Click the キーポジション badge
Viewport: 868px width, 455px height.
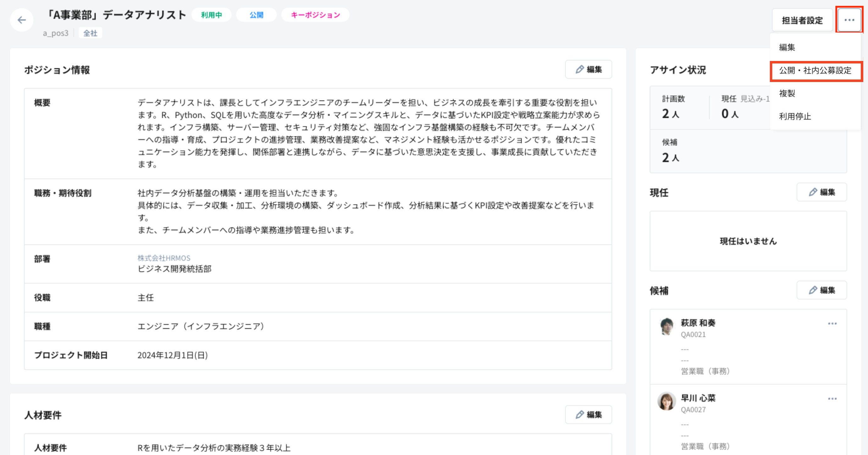coord(315,15)
